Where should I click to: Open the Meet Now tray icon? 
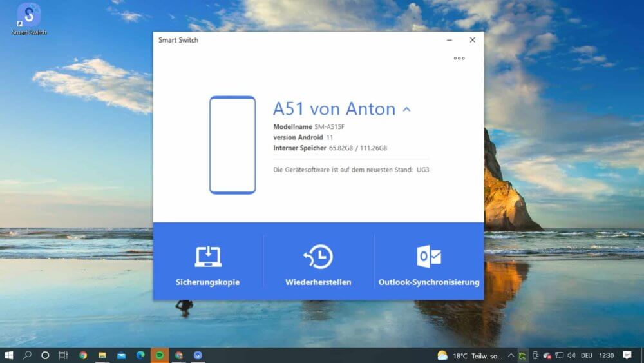point(535,356)
